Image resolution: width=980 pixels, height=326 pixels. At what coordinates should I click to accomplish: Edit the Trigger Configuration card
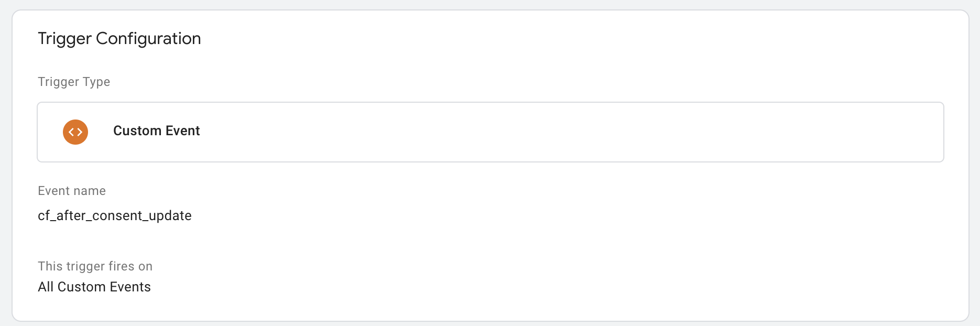(x=490, y=166)
